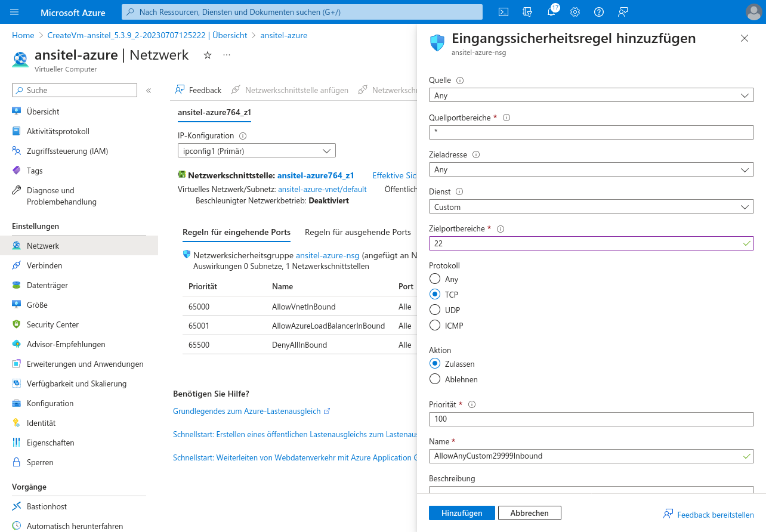Open the settings gear in top bar
The width and height of the screenshot is (766, 532).
tap(575, 12)
